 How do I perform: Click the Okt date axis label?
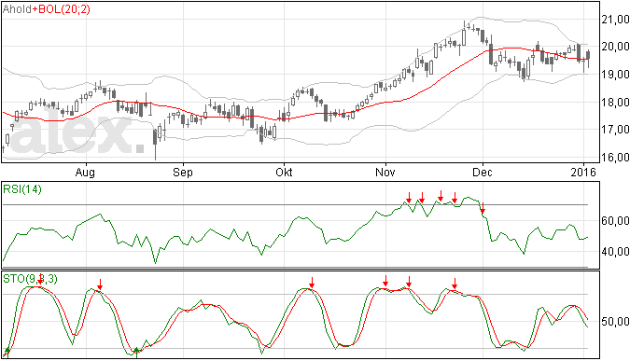[x=284, y=172]
